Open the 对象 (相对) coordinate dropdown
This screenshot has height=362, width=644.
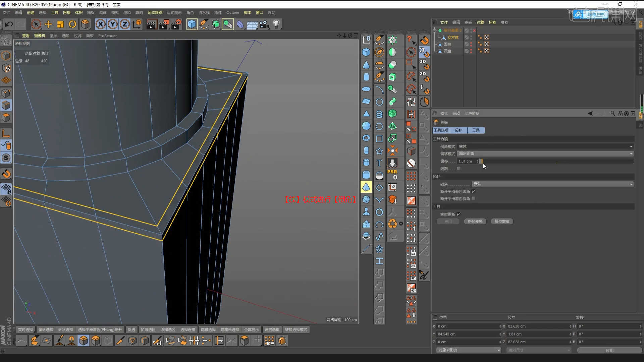(x=469, y=350)
